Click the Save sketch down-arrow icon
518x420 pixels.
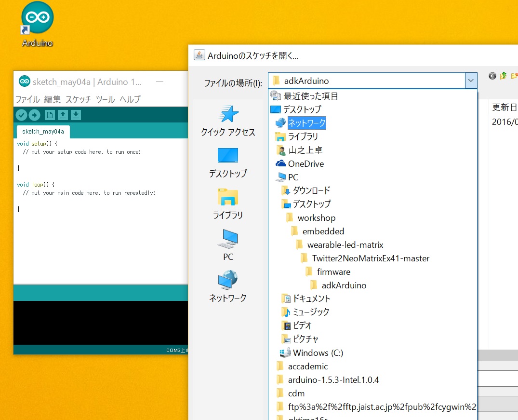(x=76, y=115)
